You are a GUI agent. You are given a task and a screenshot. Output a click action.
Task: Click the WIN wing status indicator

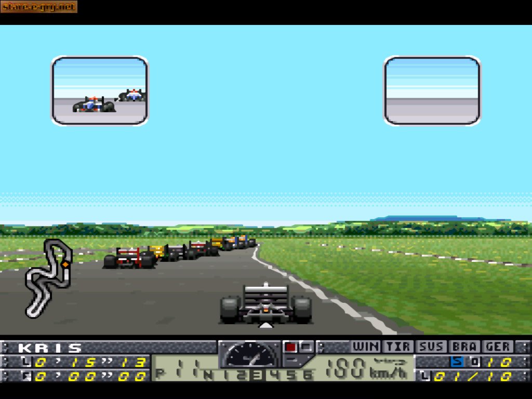[366, 347]
